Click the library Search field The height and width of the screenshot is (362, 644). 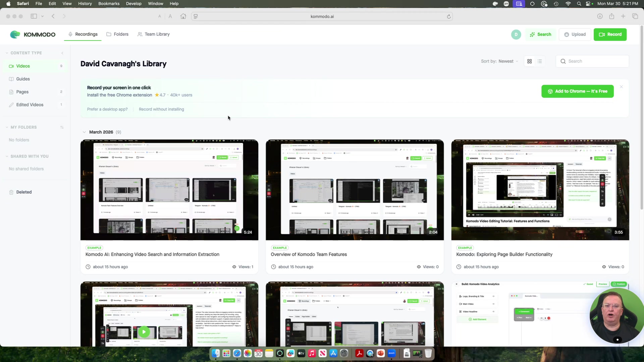point(596,61)
